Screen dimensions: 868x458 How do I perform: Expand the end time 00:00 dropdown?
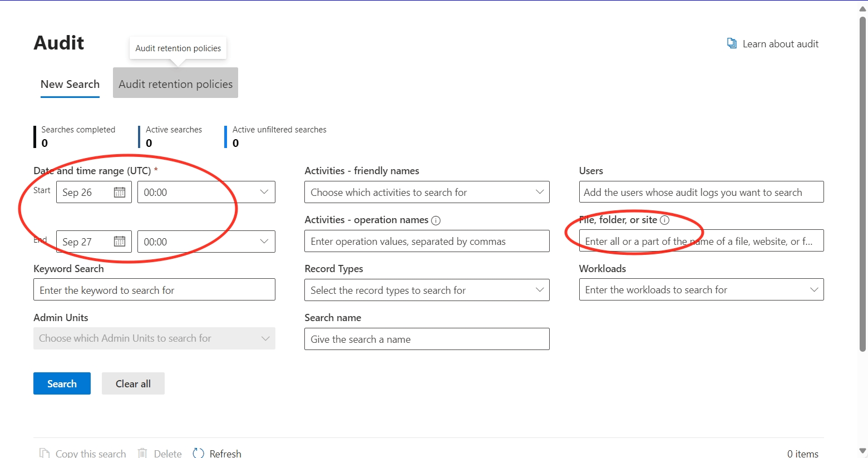(264, 242)
